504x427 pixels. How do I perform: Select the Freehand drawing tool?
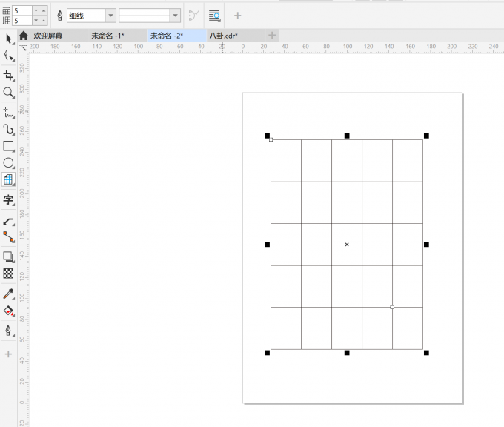pos(9,113)
